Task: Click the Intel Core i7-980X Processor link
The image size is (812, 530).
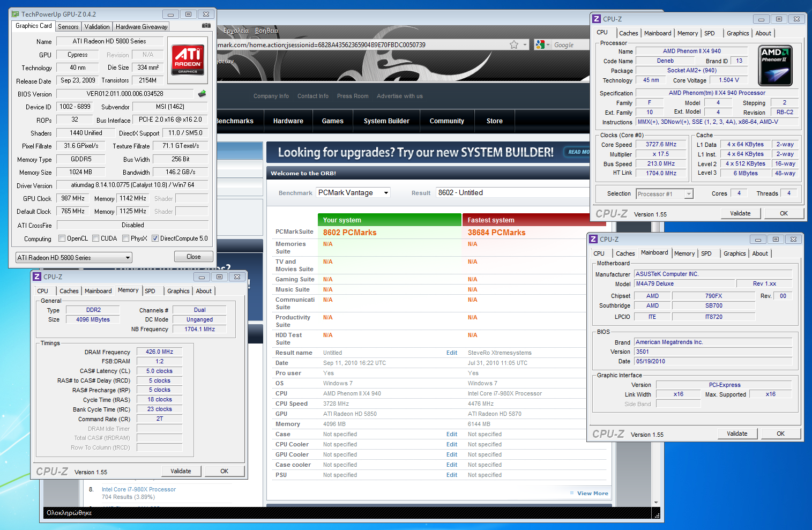Action: [139, 489]
